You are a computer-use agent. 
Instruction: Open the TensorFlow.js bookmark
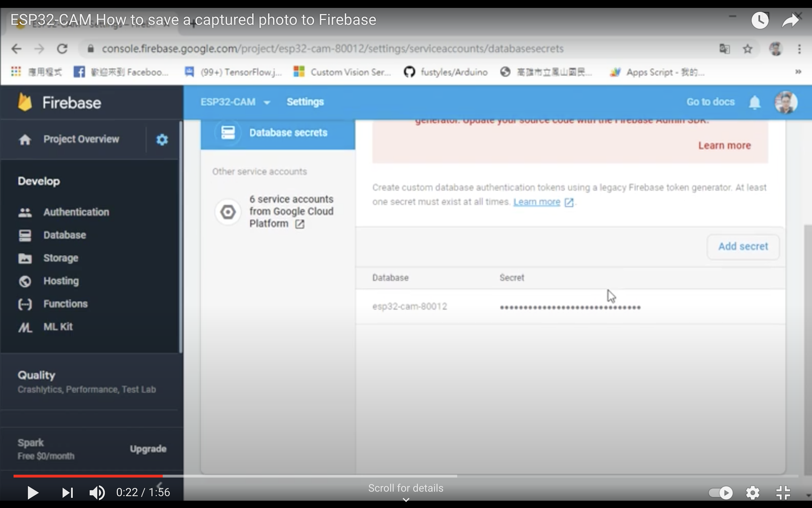tap(233, 72)
